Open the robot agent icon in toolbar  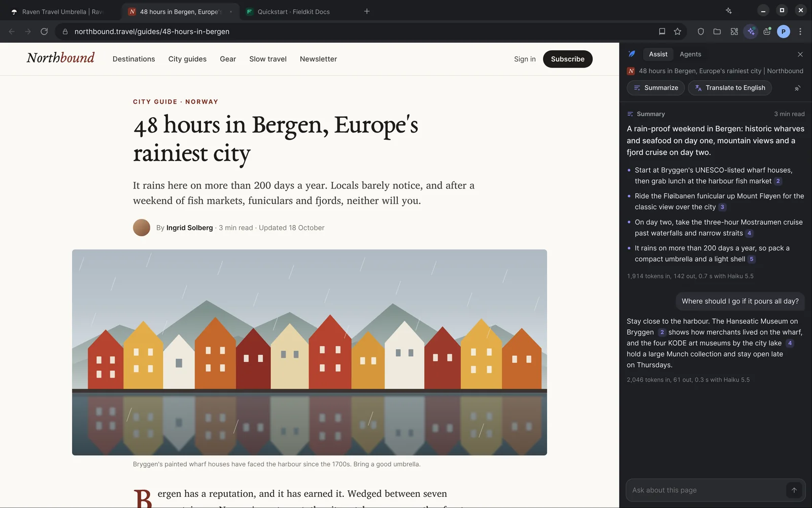pyautogui.click(x=767, y=31)
